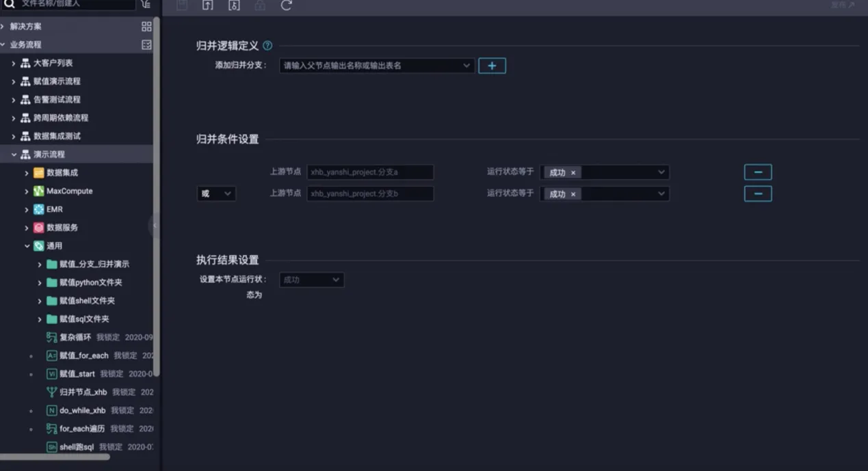Image resolution: width=868 pixels, height=471 pixels.
Task: Expand the 数据集成测试 workflow
Action: [x=14, y=136]
